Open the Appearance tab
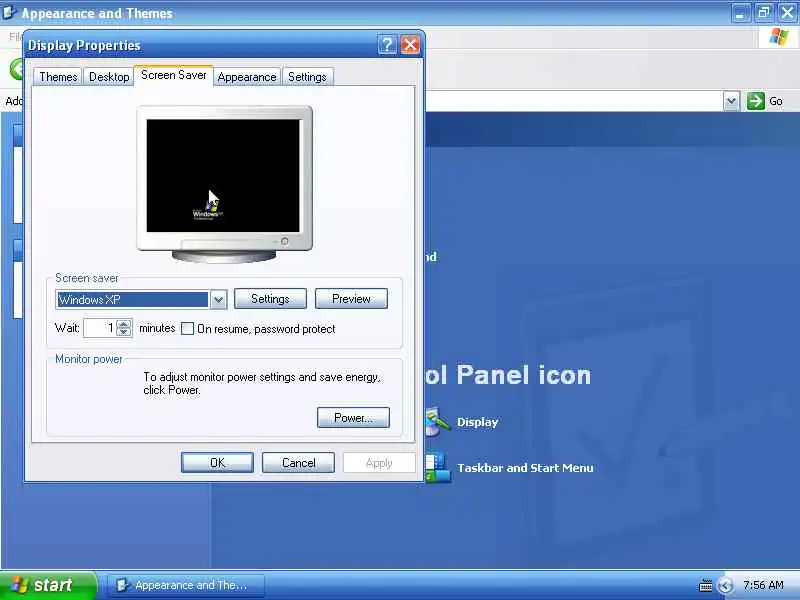This screenshot has width=800, height=600. [247, 77]
